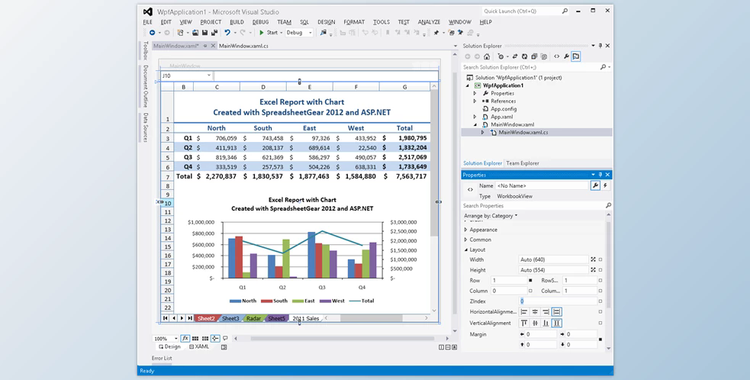Toggle Preview Selected Items icon in Solution Explorer
The width and height of the screenshot is (750, 380).
[576, 56]
